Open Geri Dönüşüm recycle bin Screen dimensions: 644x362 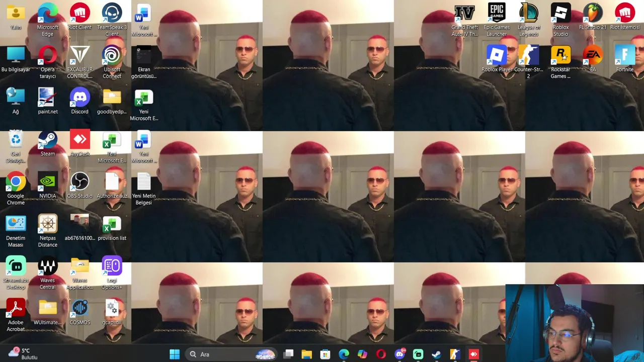tap(16, 146)
